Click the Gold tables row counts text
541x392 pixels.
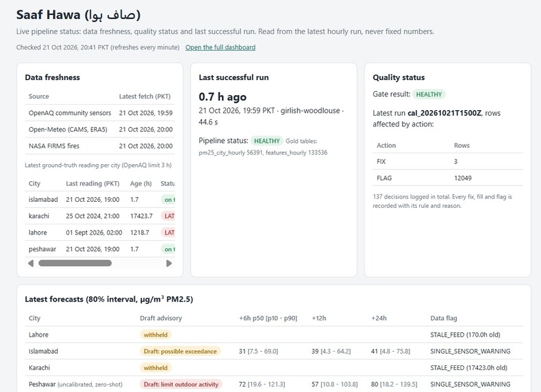click(263, 153)
